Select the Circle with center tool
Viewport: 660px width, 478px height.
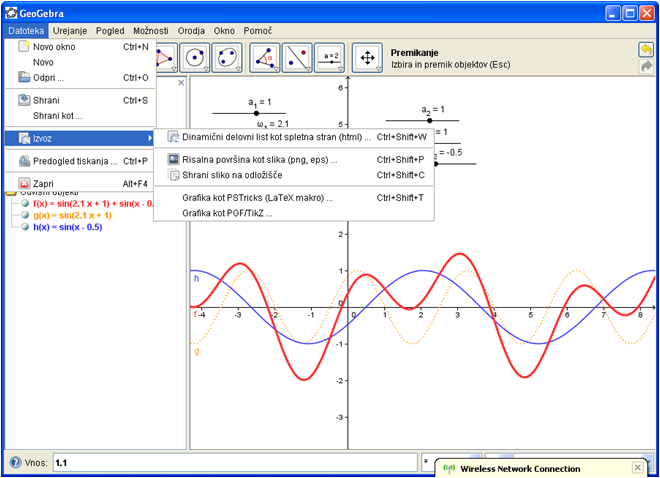pos(194,58)
